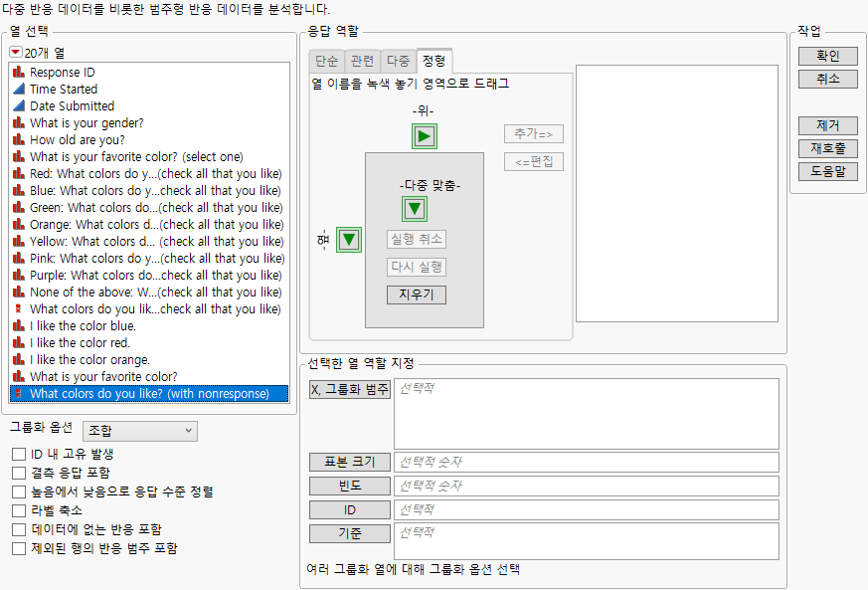Image resolution: width=868 pixels, height=590 pixels.
Task: Switch to the 관련 tab
Action: click(362, 61)
